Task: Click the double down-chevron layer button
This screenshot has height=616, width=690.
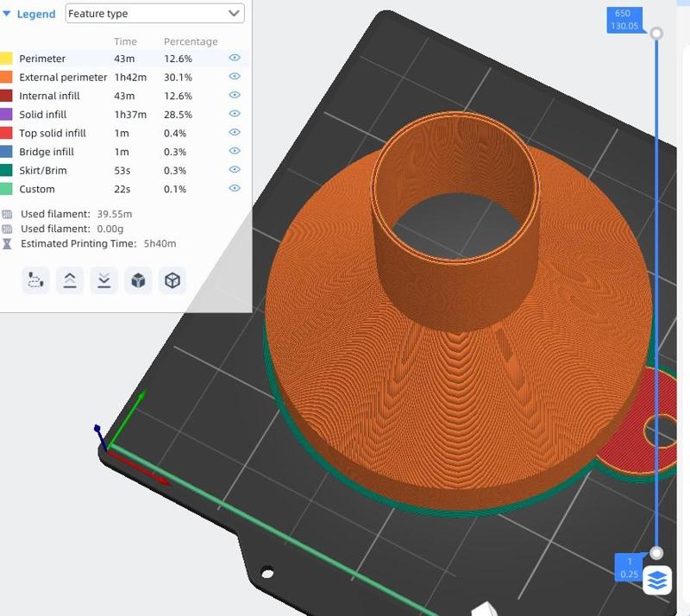Action: [x=103, y=280]
